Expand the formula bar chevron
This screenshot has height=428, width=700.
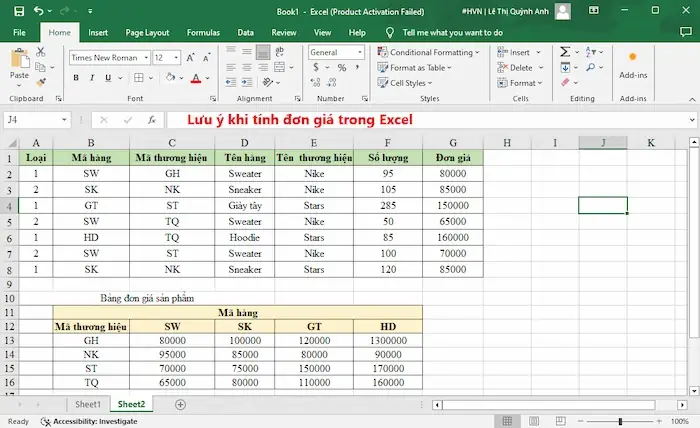point(692,120)
